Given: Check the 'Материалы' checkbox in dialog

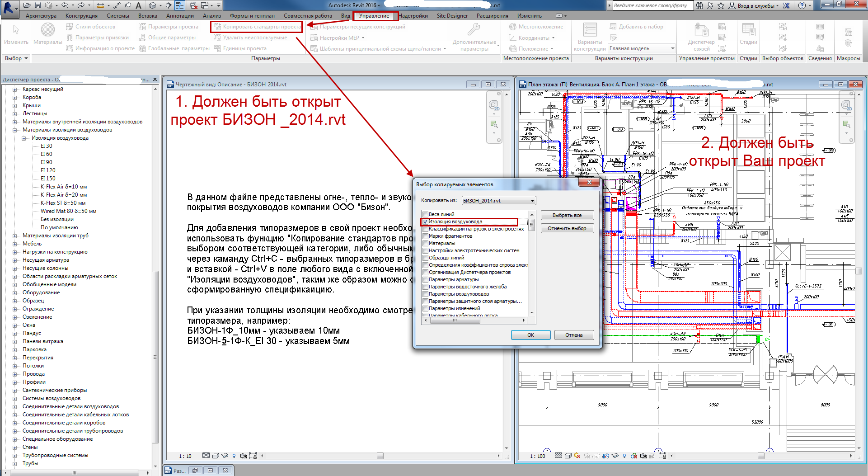Looking at the screenshot, I should tap(425, 244).
